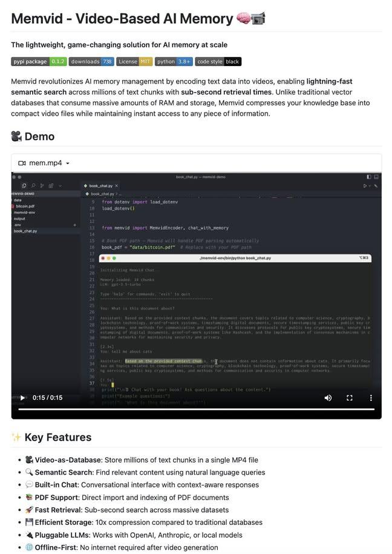Mute the demo video audio
392x554 pixels.
pos(328,398)
